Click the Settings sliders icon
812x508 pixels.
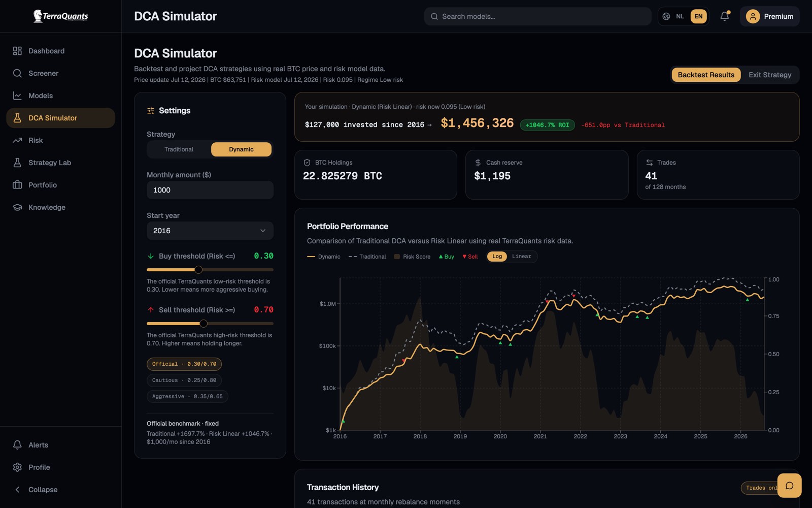(x=151, y=111)
